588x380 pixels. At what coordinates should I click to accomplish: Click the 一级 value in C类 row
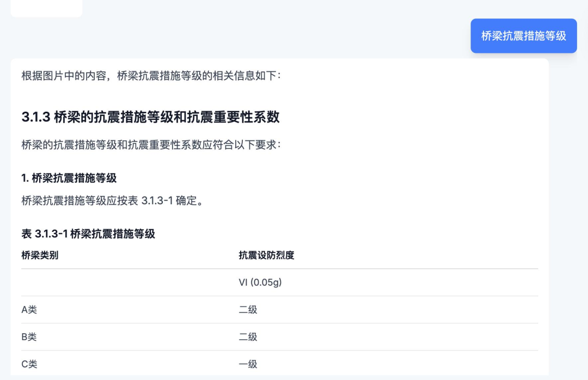[x=248, y=364]
